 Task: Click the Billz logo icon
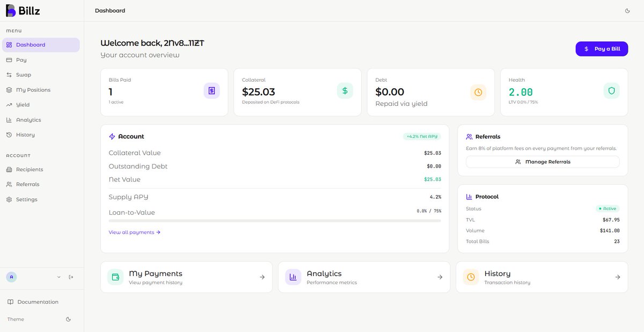(x=11, y=10)
